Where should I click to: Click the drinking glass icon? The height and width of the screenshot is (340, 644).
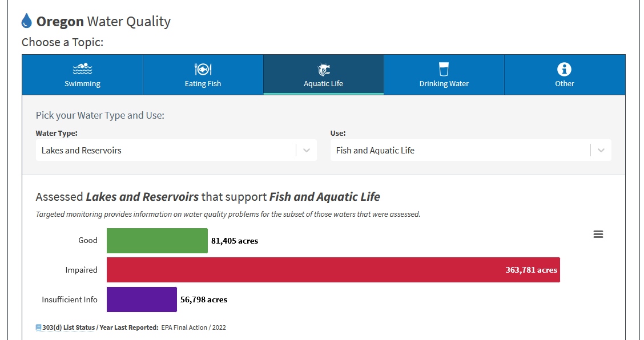(x=444, y=69)
